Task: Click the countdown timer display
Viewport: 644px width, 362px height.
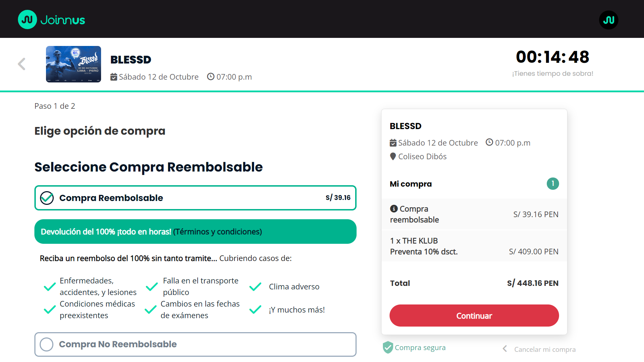Action: (552, 57)
